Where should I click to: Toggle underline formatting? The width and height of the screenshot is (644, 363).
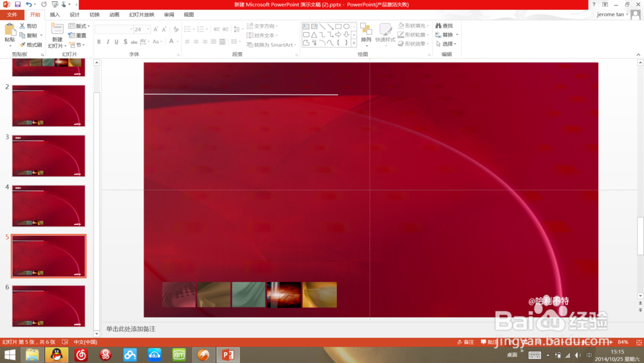(x=116, y=41)
